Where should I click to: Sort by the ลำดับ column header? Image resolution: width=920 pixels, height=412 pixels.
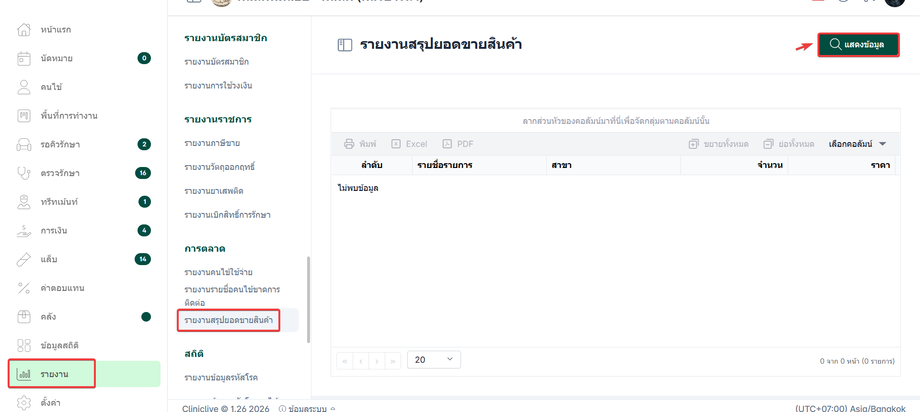[372, 166]
